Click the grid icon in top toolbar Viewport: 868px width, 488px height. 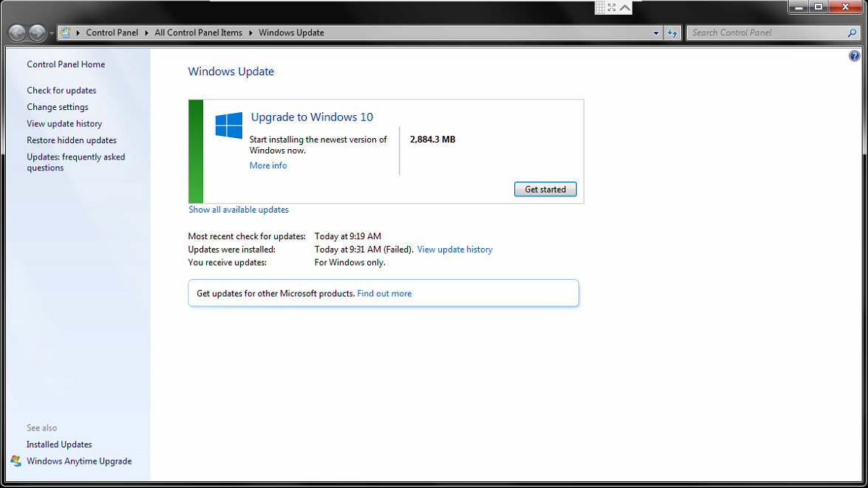coord(600,7)
